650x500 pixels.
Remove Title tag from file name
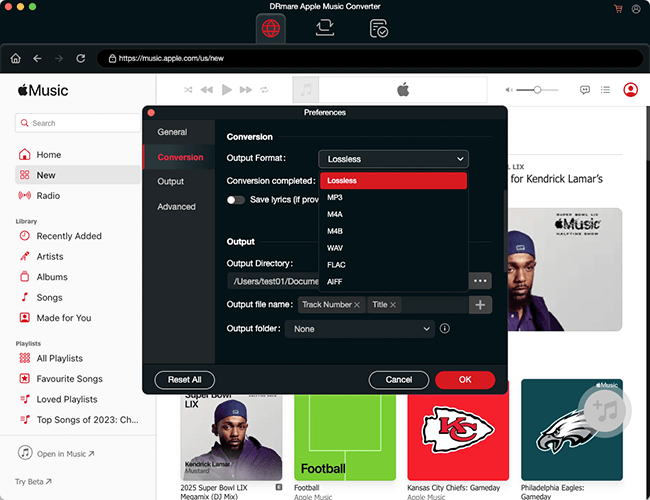(x=393, y=305)
